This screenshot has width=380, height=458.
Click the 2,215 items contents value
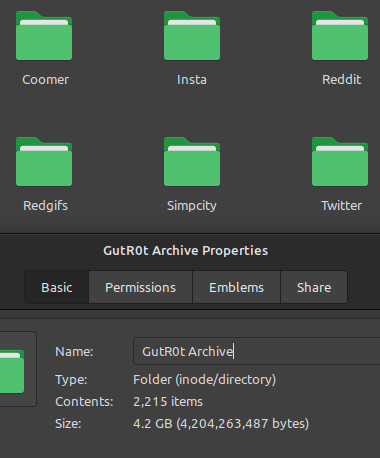click(168, 402)
